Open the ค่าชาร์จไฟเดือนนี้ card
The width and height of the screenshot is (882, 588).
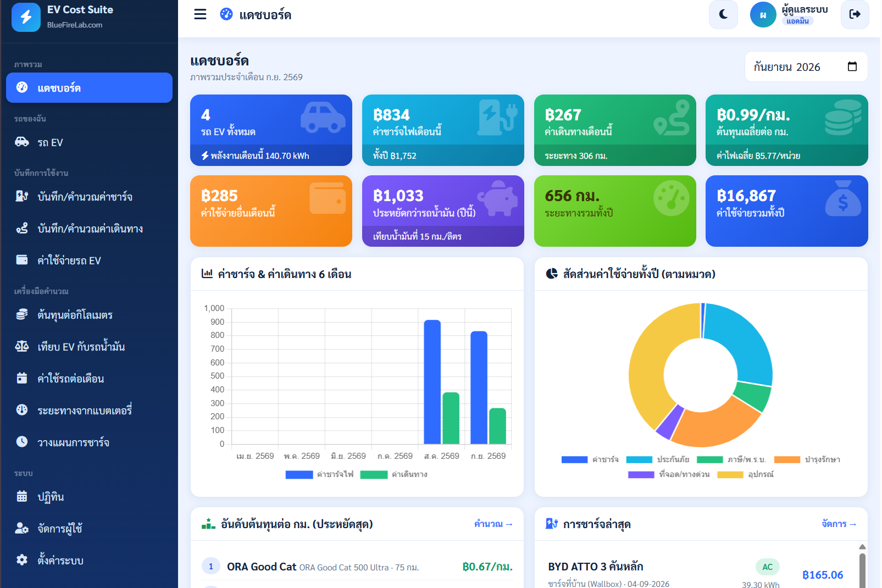point(443,130)
